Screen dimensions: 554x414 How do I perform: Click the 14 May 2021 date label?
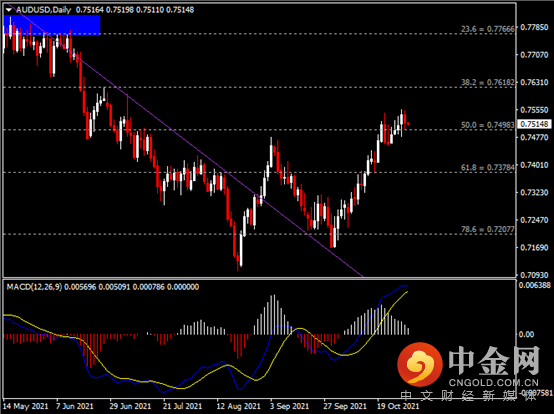coord(25,406)
